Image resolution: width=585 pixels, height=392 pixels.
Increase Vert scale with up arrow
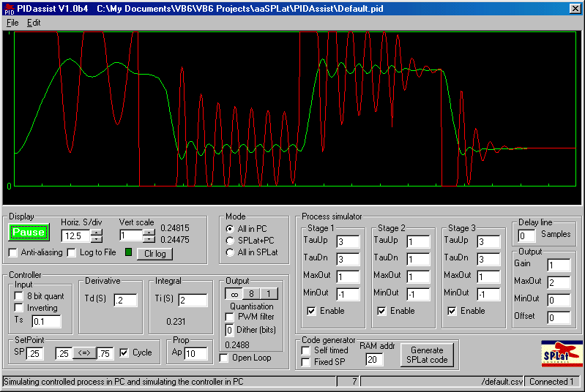click(x=149, y=232)
